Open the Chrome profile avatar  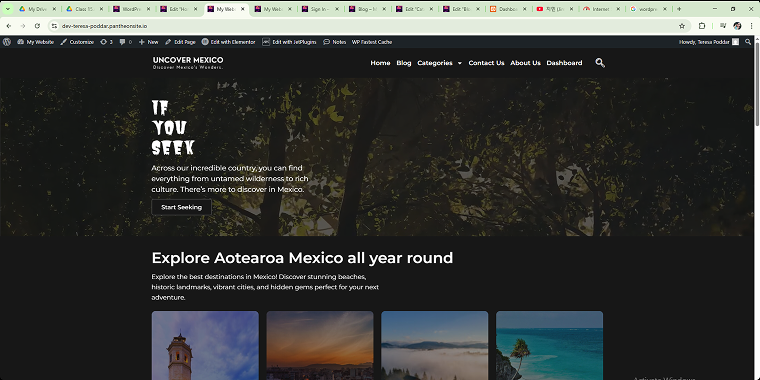[737, 26]
